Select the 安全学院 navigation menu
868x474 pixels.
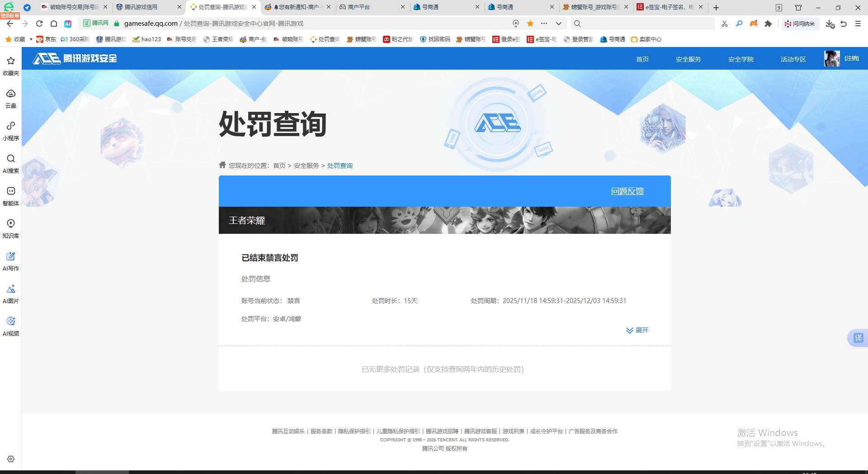pos(741,59)
